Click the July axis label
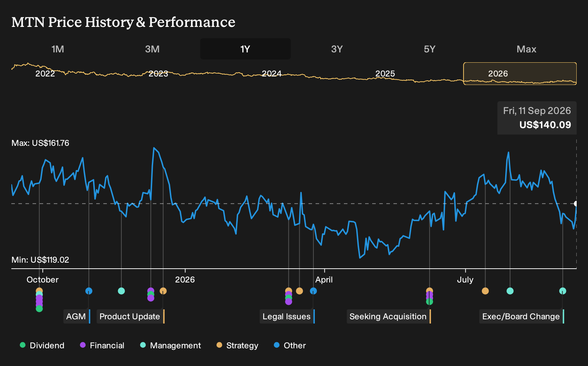588x366 pixels. click(x=465, y=280)
